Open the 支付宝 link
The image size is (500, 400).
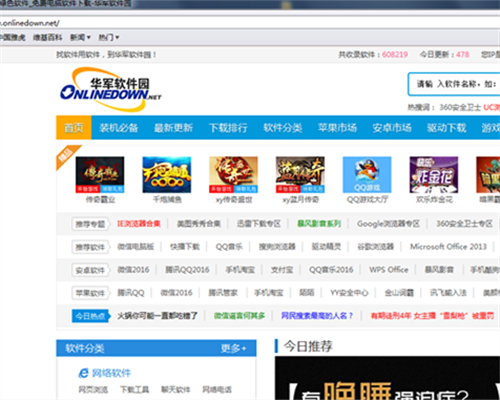pyautogui.click(x=282, y=270)
